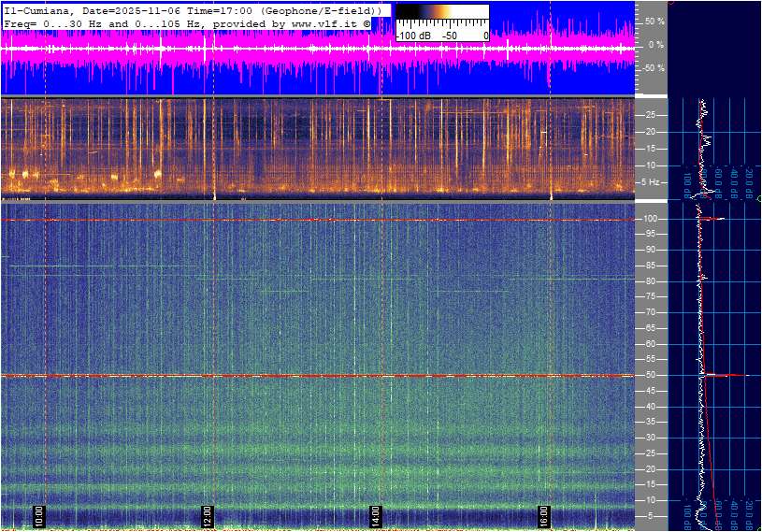Click the 50 % amplitude axis label
Viewport: 762px width, 532px height.
pos(653,21)
